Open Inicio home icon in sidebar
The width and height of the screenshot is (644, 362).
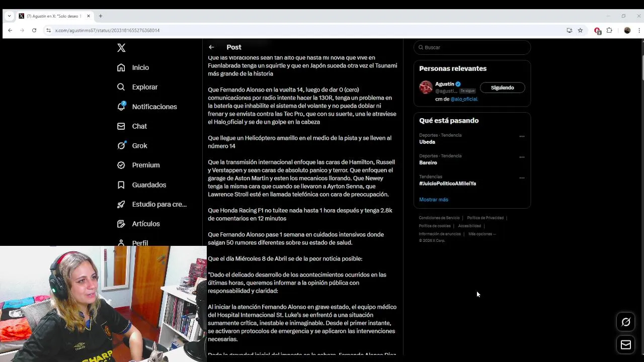121,67
